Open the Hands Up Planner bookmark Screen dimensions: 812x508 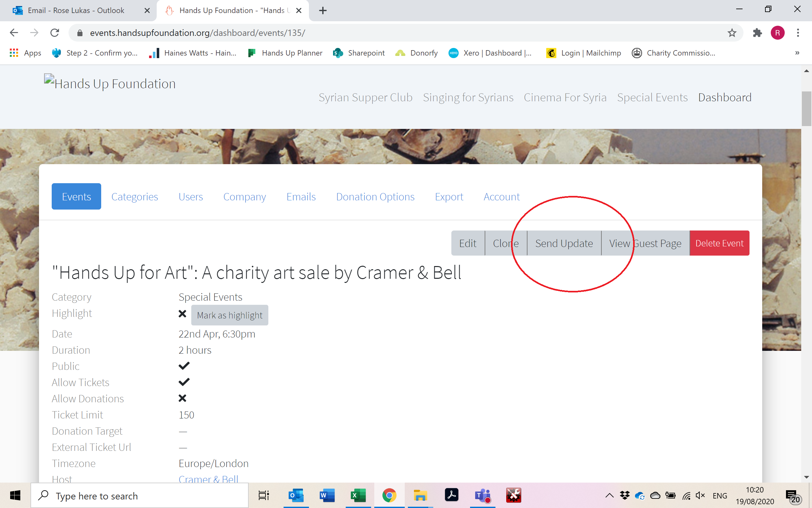[285, 53]
